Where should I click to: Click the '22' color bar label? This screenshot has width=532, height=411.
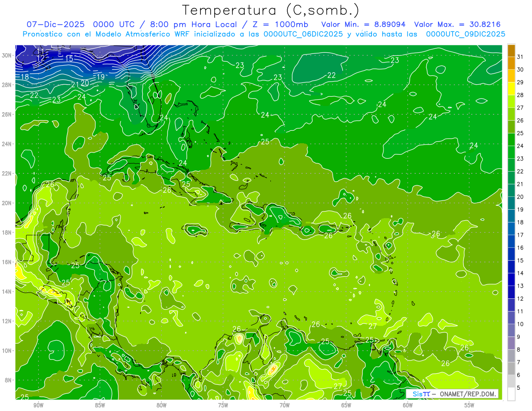pos(520,171)
